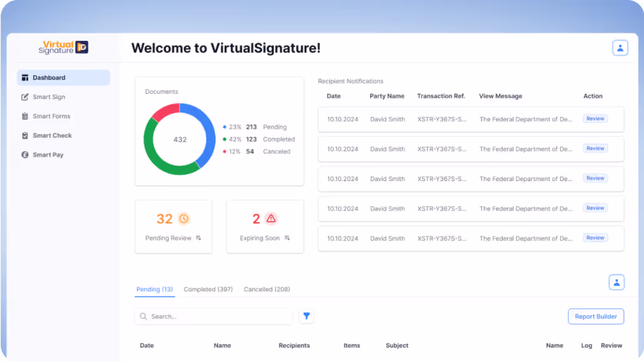Image resolution: width=644 pixels, height=362 pixels.
Task: Click the search magnifier icon
Action: pyautogui.click(x=143, y=316)
